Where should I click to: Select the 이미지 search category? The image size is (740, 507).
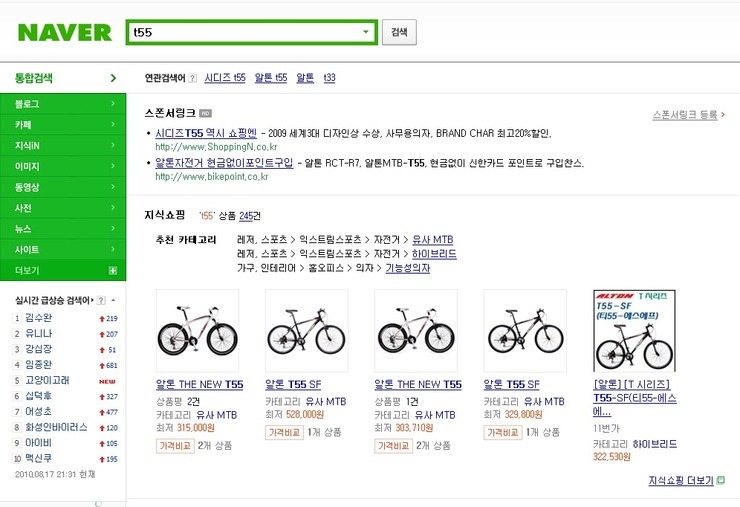28,166
